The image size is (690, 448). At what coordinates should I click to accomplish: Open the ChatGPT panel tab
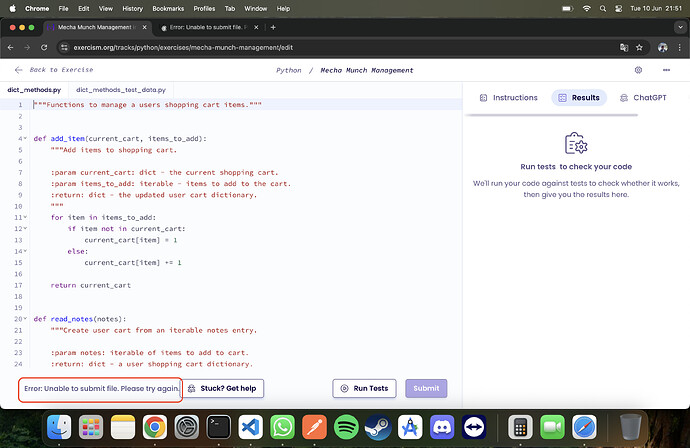click(643, 98)
